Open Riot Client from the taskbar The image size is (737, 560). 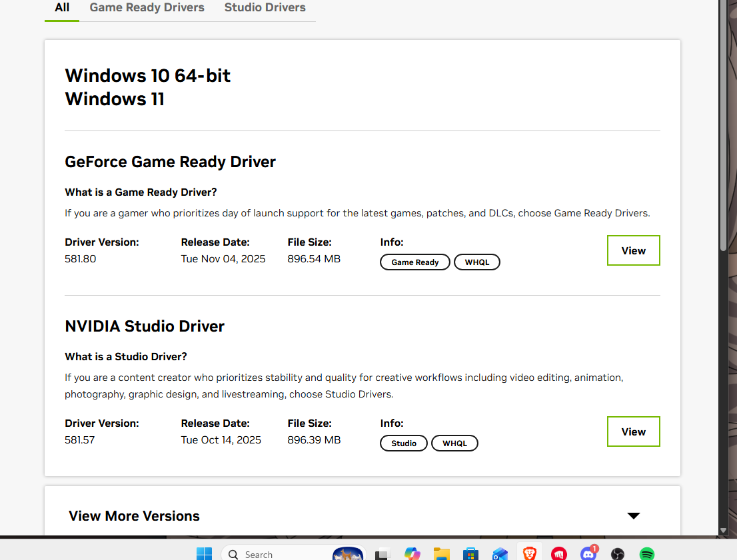coord(559,554)
